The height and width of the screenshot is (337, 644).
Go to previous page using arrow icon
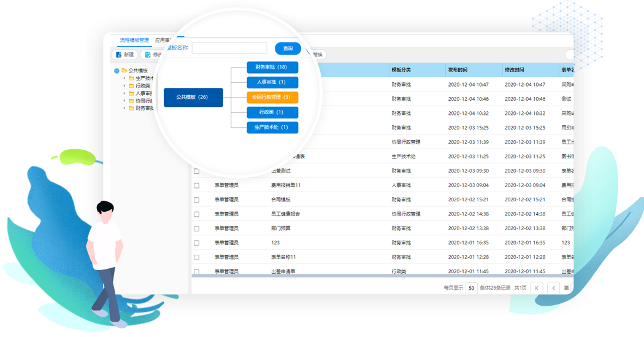(x=553, y=287)
